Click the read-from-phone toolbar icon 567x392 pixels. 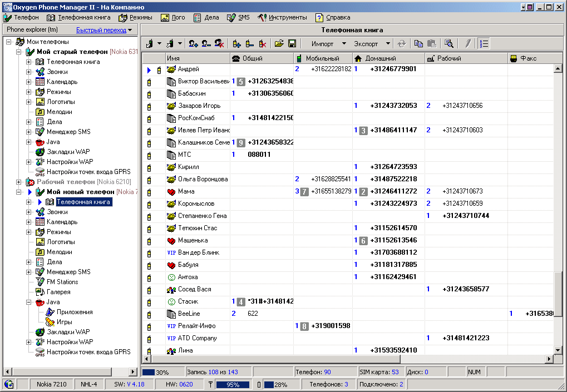pyautogui.click(x=149, y=44)
